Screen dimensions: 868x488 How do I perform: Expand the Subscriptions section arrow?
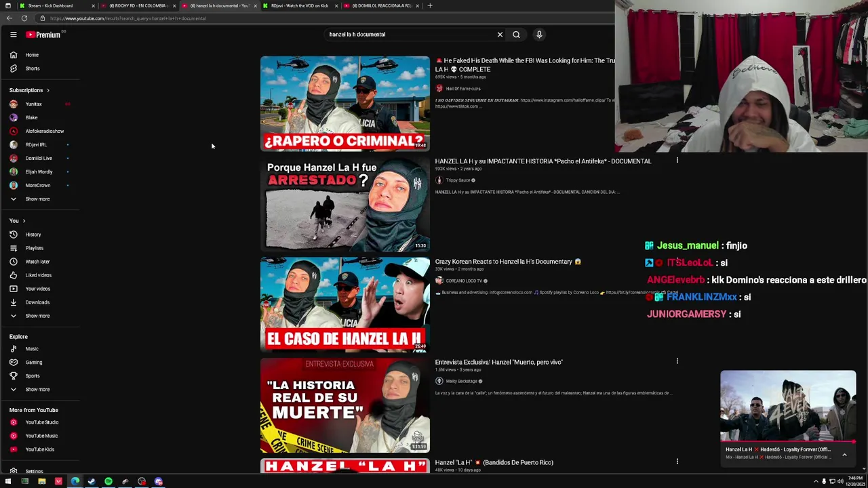click(47, 90)
